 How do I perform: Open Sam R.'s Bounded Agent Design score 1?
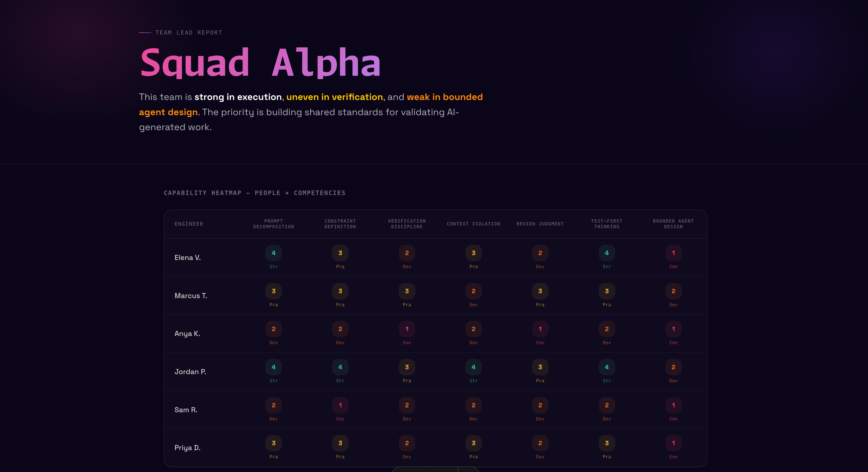(673, 405)
